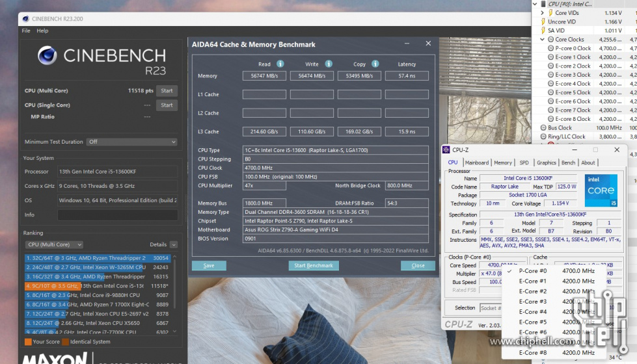Open the File menu in Cinebench

pos(26,31)
